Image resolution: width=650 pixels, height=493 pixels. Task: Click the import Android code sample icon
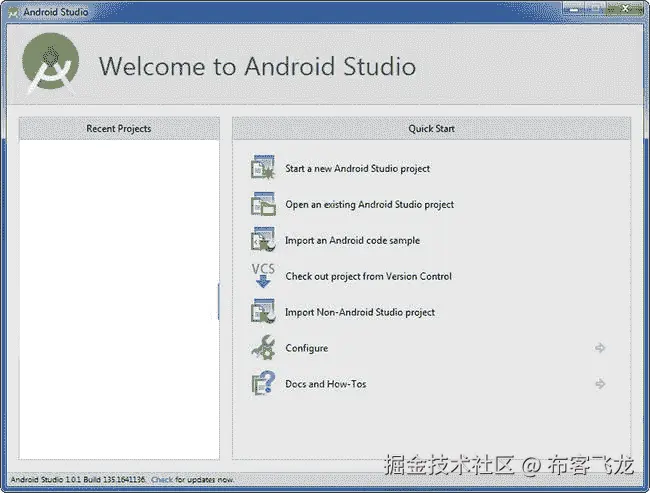263,240
